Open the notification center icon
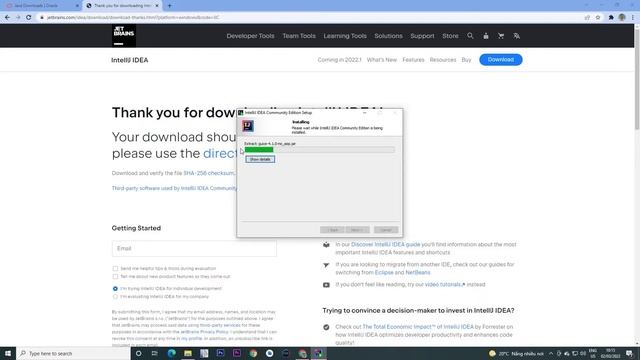640x360 pixels. (x=629, y=353)
